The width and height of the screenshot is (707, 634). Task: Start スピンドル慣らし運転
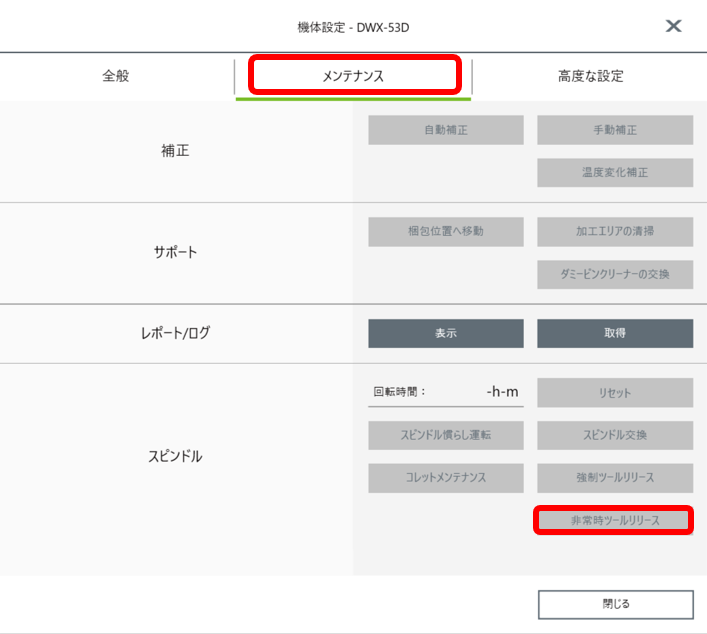(446, 435)
